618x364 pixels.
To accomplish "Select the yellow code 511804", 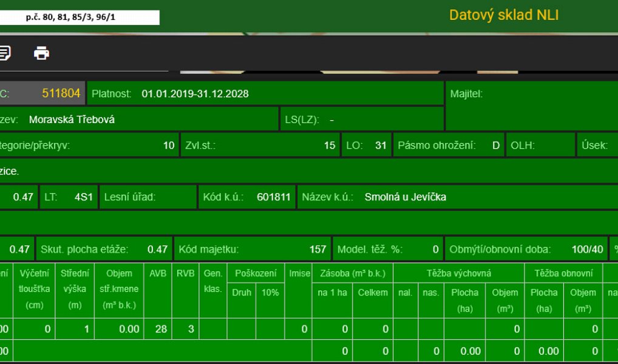I will (x=61, y=93).
